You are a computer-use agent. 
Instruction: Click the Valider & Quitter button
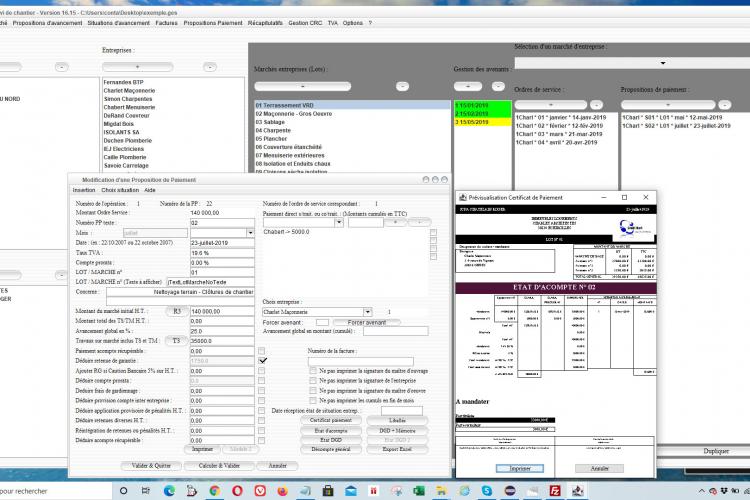tap(151, 466)
